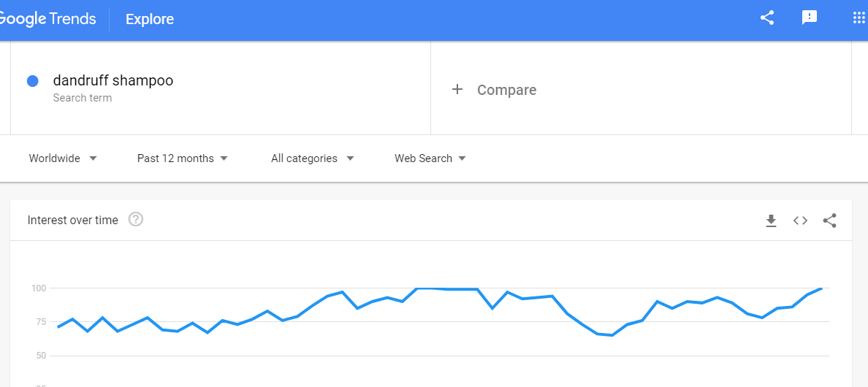Image resolution: width=868 pixels, height=387 pixels.
Task: Open the Google Trends home logo
Action: (47, 19)
